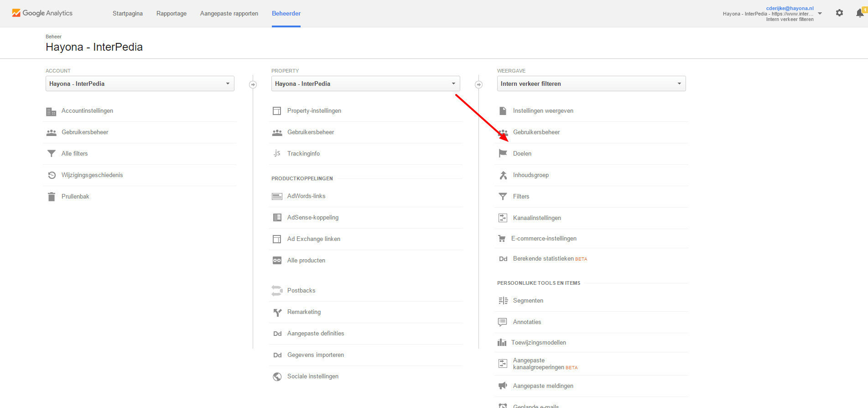Click the Prullenbak trash icon

(52, 197)
